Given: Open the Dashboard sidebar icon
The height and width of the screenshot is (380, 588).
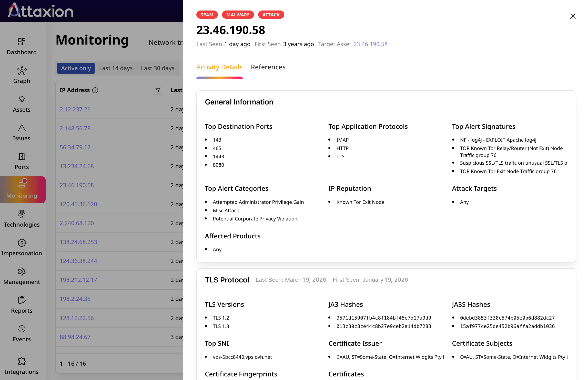Looking at the screenshot, I should click(x=22, y=42).
